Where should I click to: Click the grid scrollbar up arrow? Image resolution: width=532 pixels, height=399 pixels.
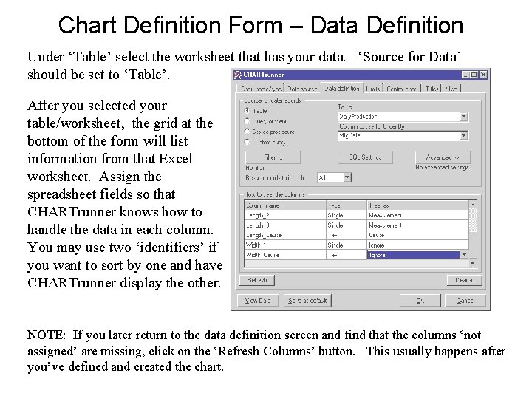coord(473,204)
